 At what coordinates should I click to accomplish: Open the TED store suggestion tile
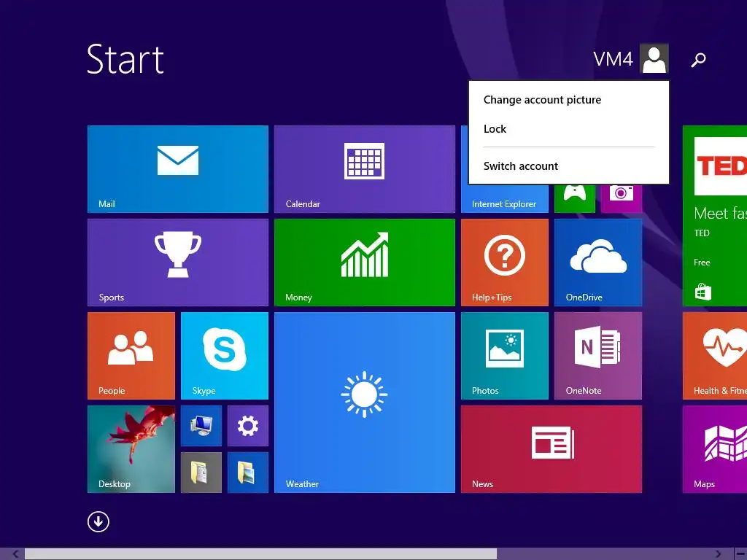pyautogui.click(x=715, y=216)
